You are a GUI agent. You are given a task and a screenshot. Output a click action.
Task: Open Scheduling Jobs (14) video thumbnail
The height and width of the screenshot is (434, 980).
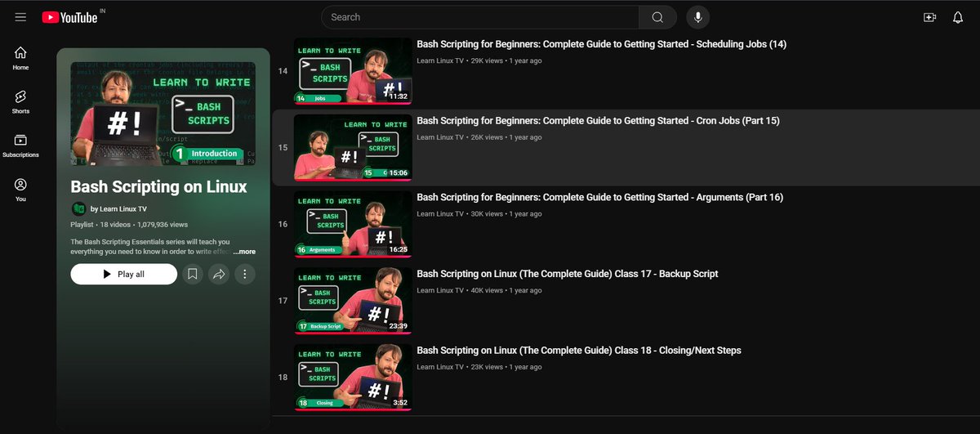click(x=353, y=70)
